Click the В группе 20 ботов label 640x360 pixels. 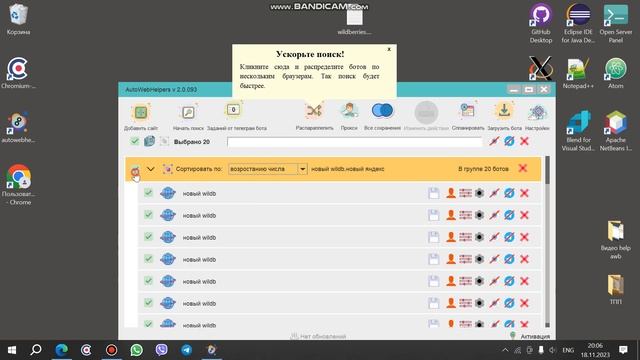click(483, 169)
